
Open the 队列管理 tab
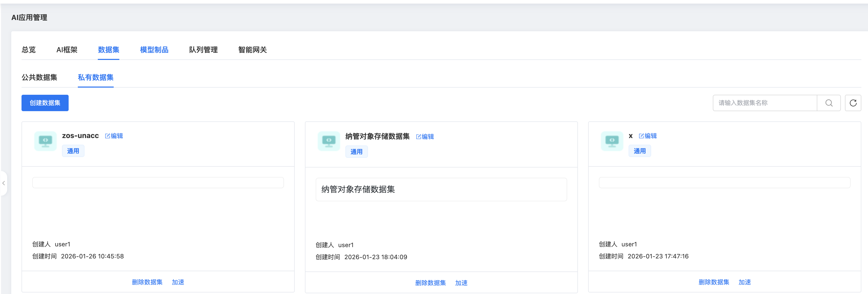[203, 50]
